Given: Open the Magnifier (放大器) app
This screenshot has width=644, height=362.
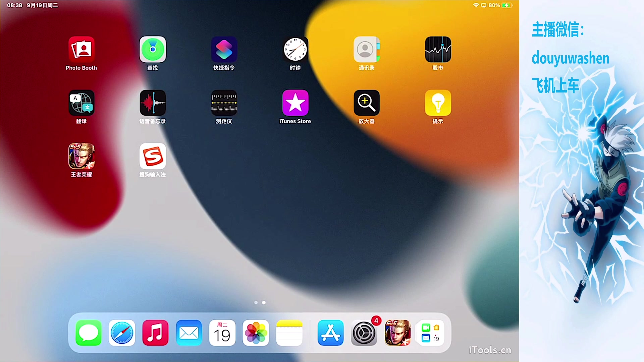Looking at the screenshot, I should click(366, 103).
